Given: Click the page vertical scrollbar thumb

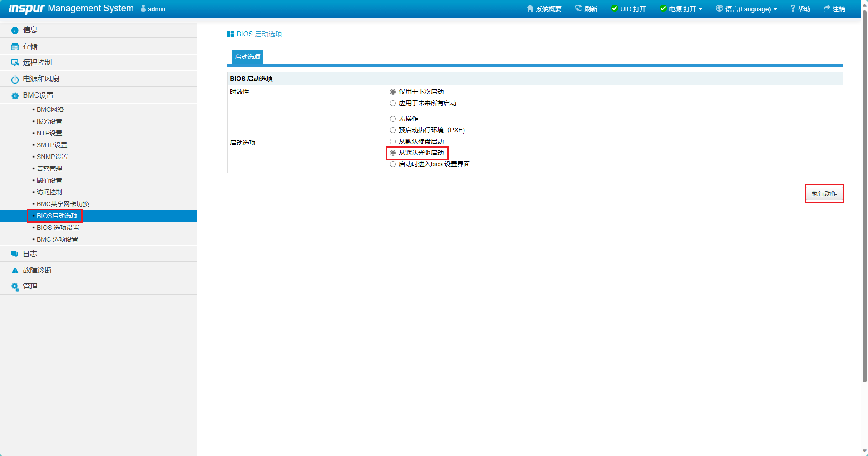Looking at the screenshot, I should coord(865,196).
